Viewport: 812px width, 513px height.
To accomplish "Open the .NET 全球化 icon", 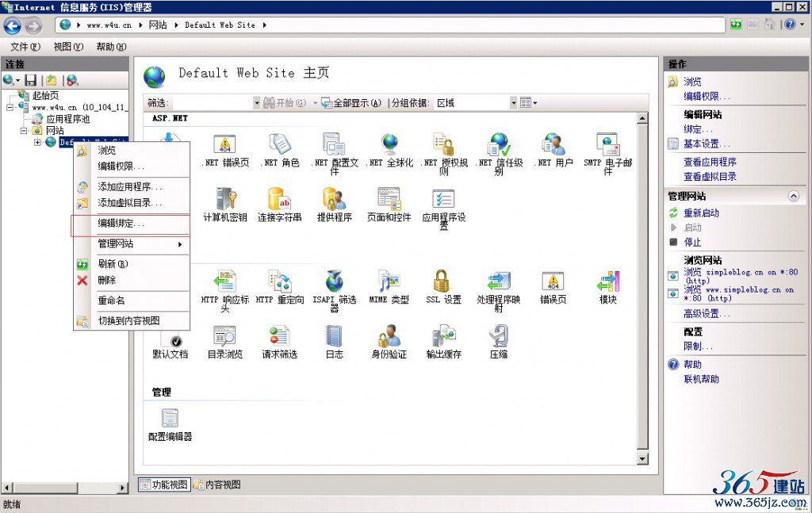I will click(389, 144).
